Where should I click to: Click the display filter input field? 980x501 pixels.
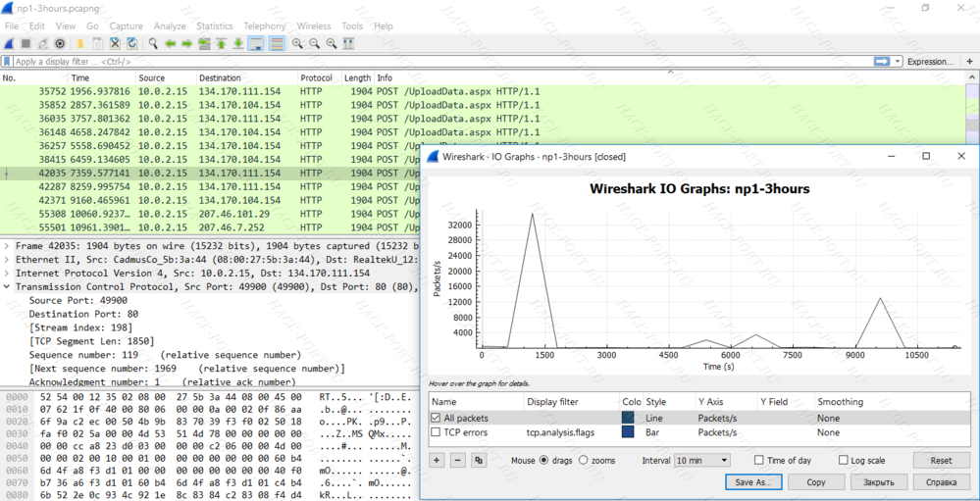pyautogui.click(x=443, y=61)
